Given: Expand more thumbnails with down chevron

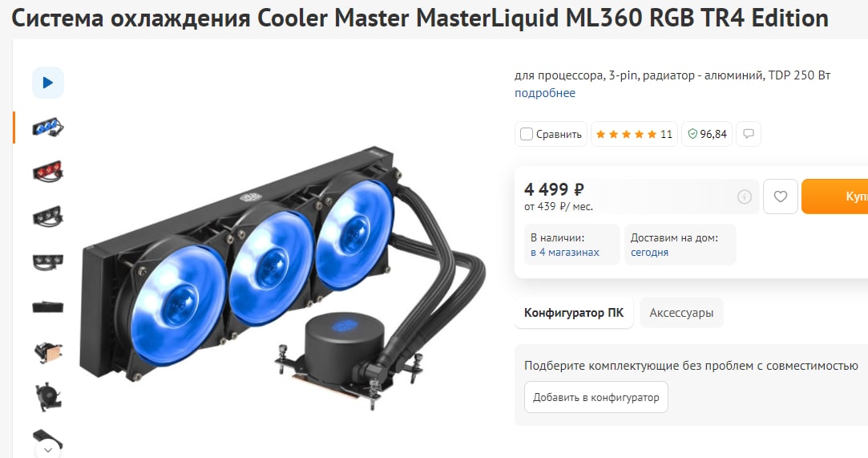Looking at the screenshot, I should coord(48,449).
